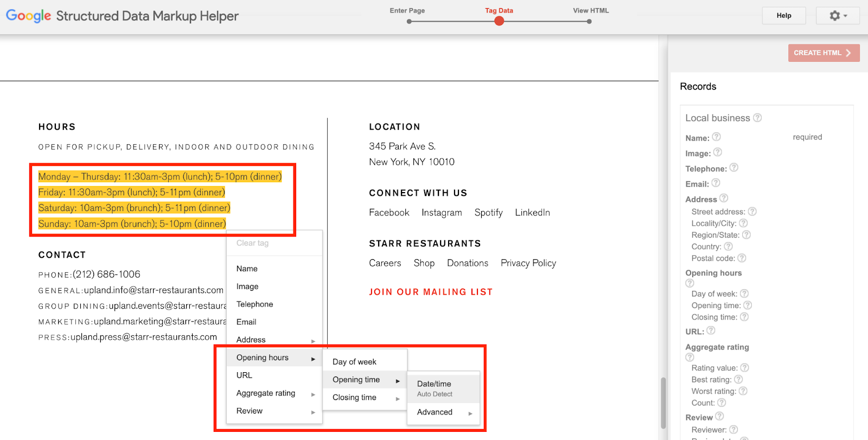Choose Email in the tag menu

pos(275,322)
